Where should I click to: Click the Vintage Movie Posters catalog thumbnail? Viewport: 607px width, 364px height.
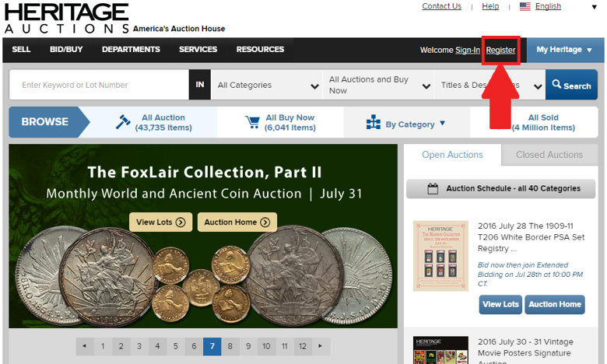(440, 350)
